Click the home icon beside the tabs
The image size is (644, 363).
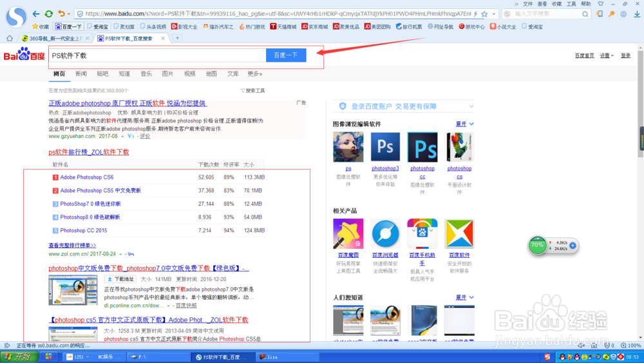click(10, 38)
